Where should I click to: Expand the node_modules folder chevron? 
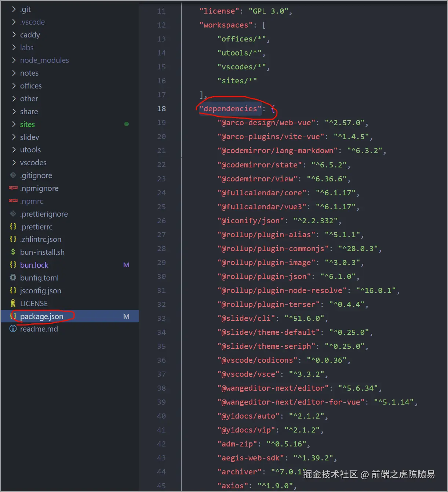(x=14, y=60)
